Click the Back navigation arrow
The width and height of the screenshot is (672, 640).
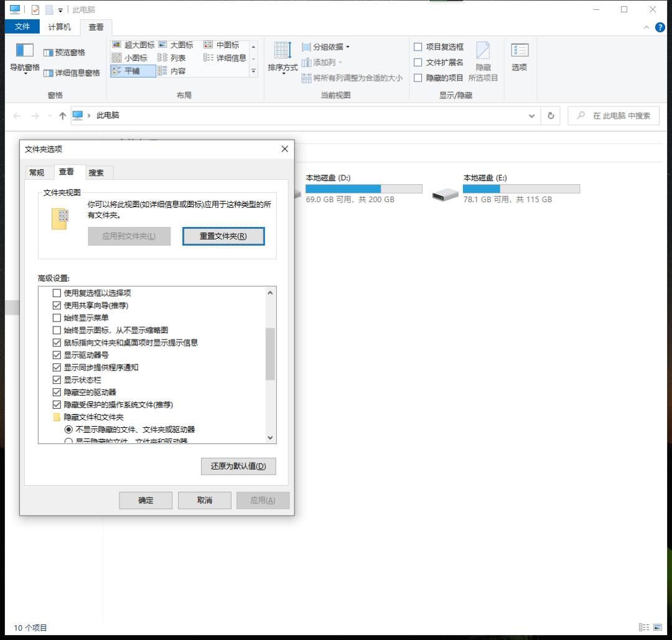click(17, 116)
